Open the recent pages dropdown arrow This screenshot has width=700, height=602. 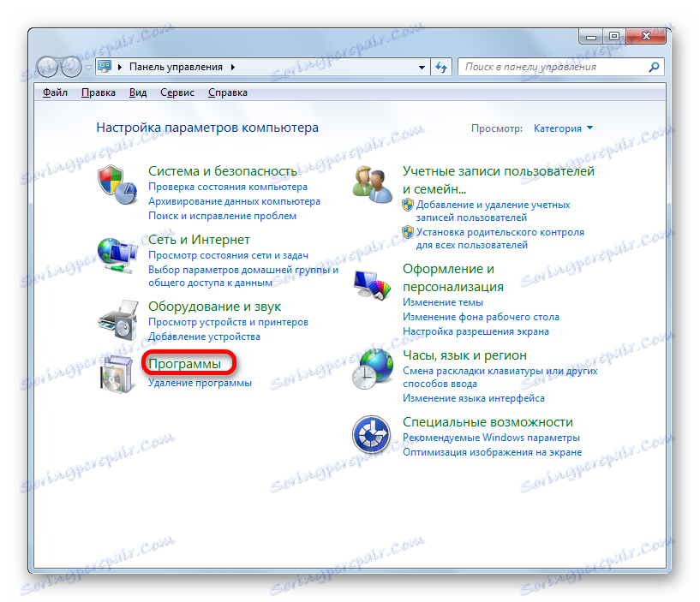coord(88,68)
